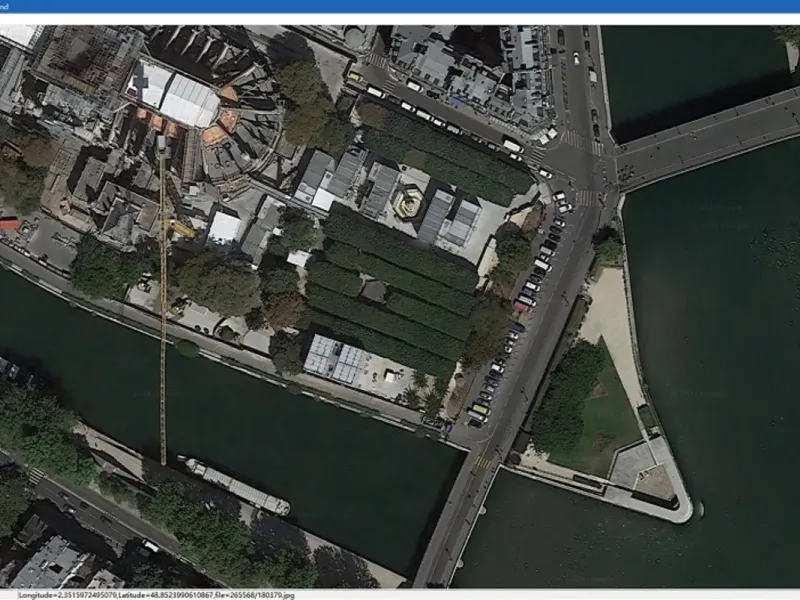Click the longitude/latitude status bar text
The width and height of the screenshot is (800, 600).
[156, 595]
